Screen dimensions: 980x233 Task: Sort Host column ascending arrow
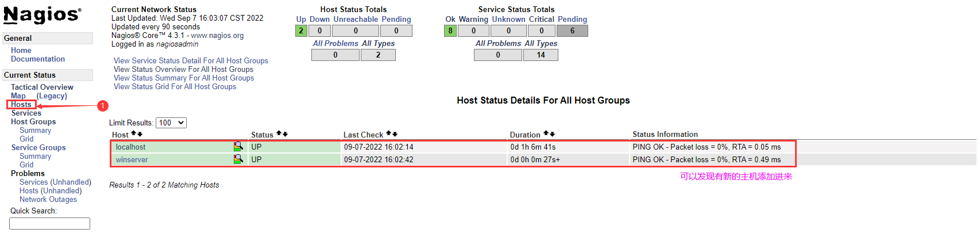(x=133, y=134)
